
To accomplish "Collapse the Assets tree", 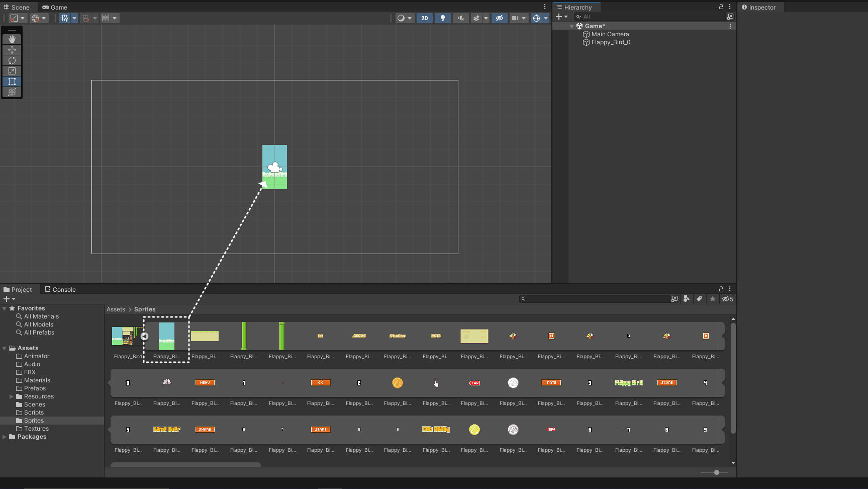I will [5, 348].
